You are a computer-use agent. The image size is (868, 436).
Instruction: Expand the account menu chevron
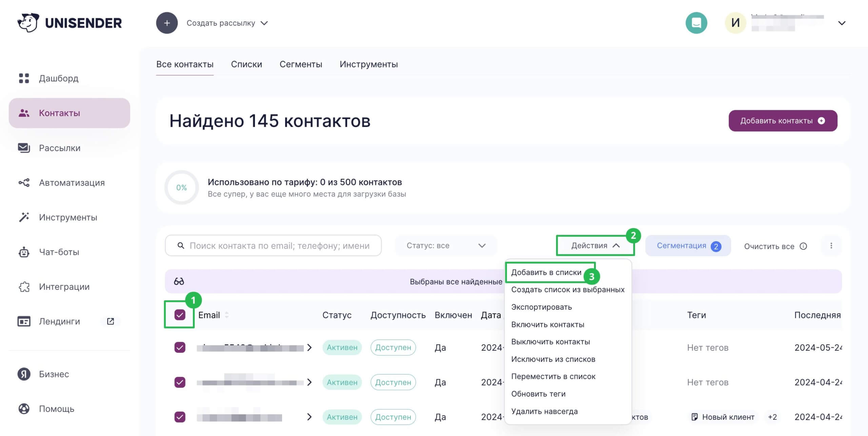[842, 23]
